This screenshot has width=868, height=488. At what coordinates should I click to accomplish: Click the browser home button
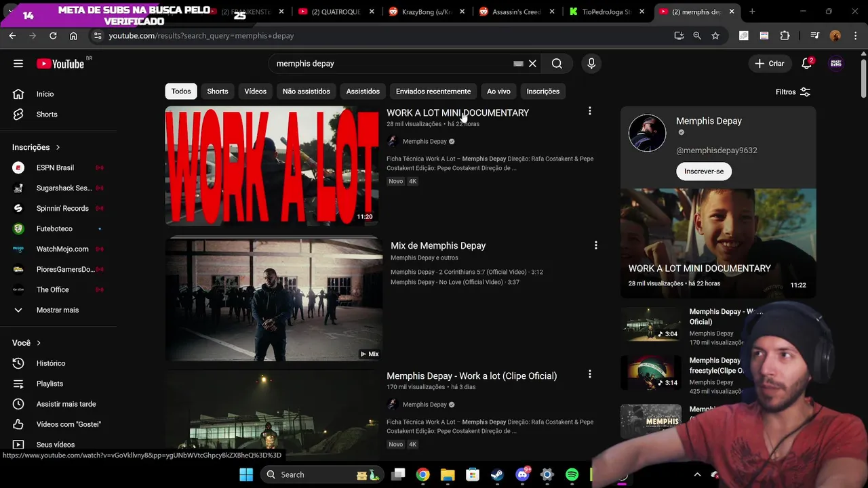pos(73,36)
